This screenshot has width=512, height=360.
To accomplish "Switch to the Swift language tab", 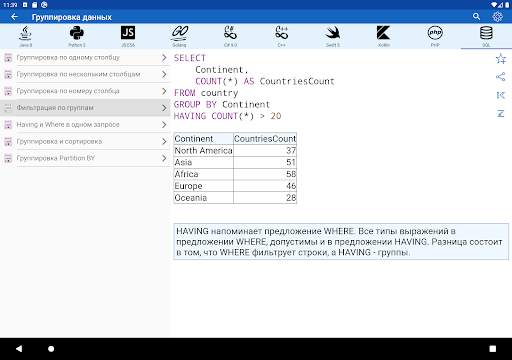I will pos(333,36).
